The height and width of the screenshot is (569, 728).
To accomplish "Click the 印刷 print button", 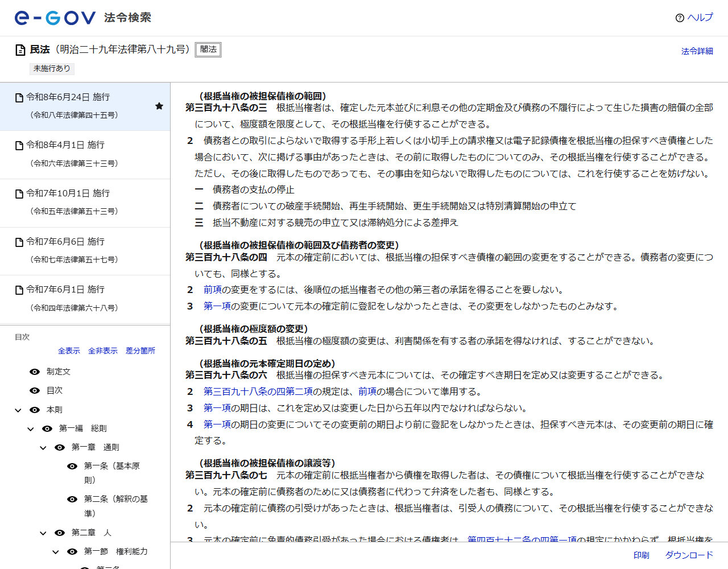I will [x=641, y=555].
